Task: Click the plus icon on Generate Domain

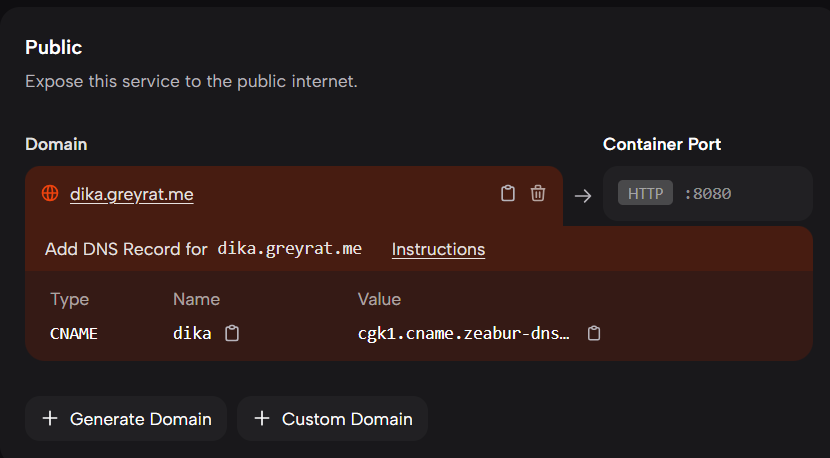Action: (x=50, y=419)
